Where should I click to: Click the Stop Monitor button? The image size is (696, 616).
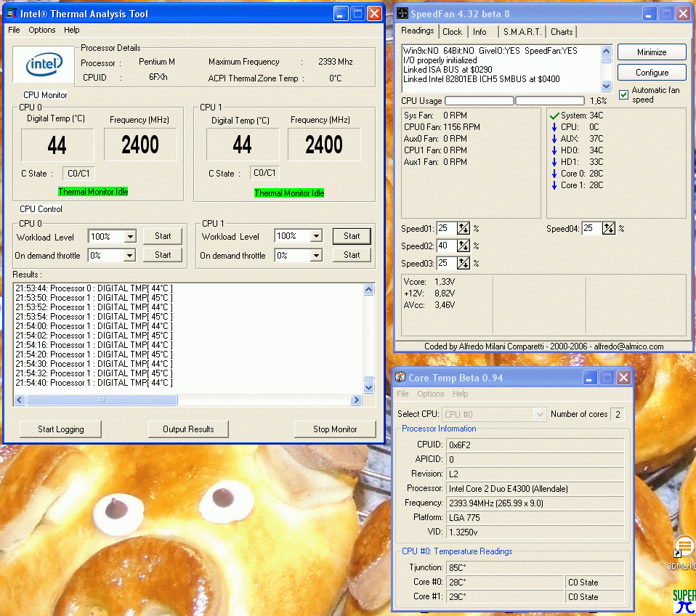coord(335,429)
